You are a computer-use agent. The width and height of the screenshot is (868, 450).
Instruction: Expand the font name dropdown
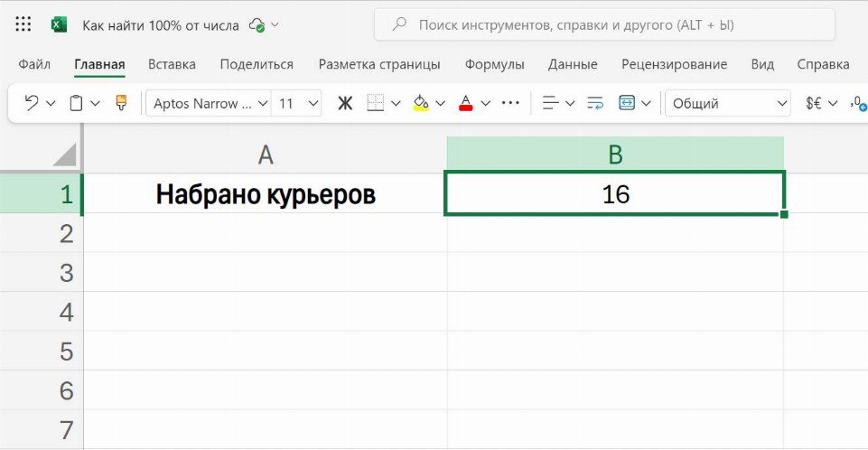click(x=263, y=103)
